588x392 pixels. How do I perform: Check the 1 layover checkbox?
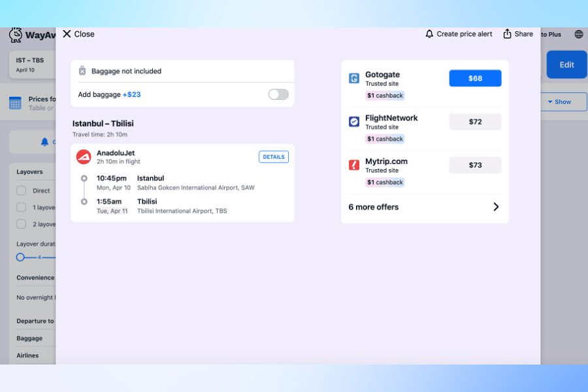(x=22, y=207)
